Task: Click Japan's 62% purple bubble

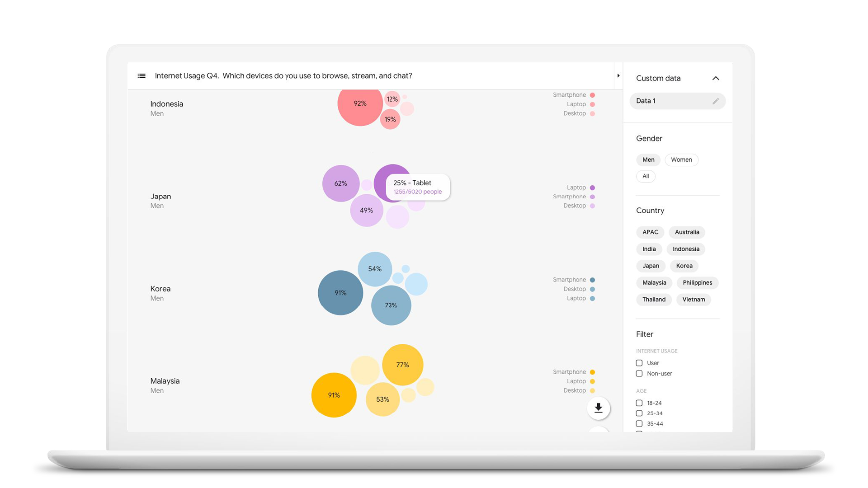Action: pos(340,183)
